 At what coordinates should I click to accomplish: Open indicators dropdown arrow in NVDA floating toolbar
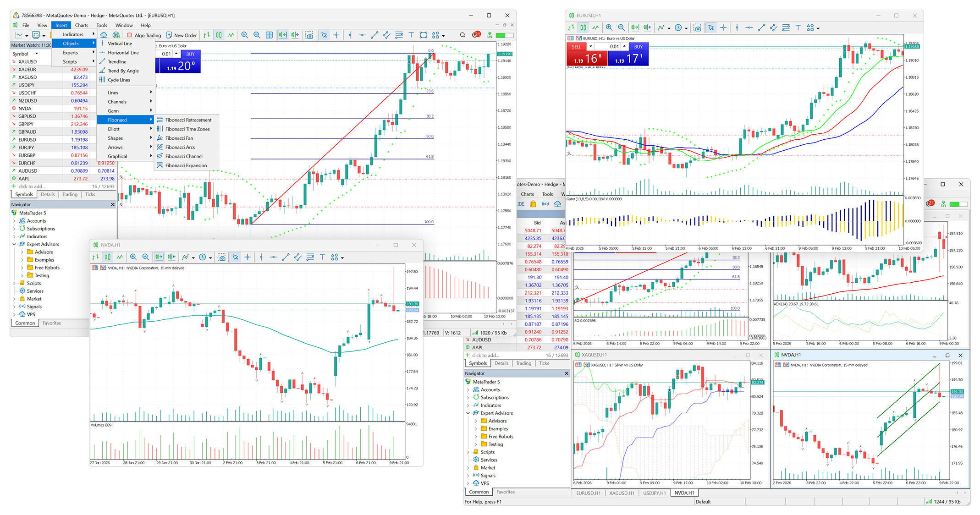tap(193, 258)
